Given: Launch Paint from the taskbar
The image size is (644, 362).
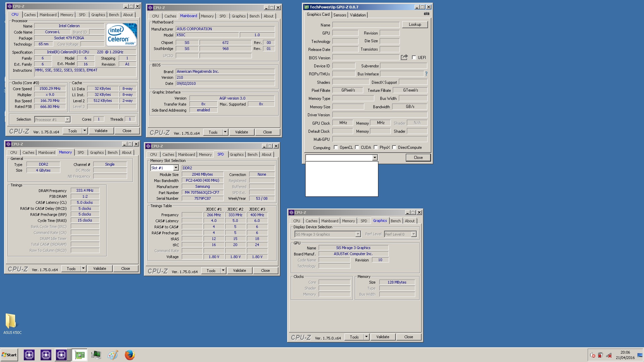Looking at the screenshot, I should click(x=113, y=355).
